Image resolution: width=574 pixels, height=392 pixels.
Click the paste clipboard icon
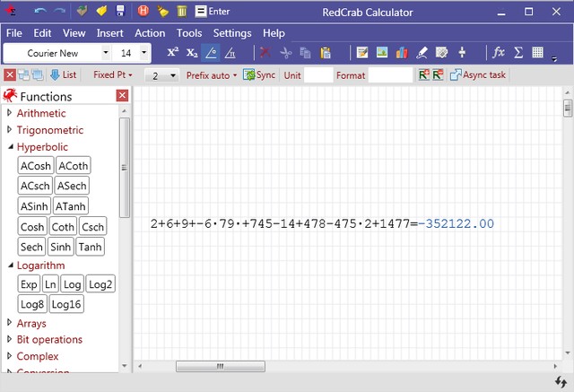[x=326, y=53]
